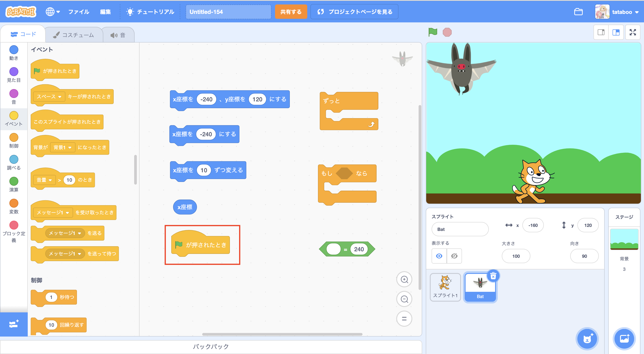Switch to small stage layout
644x354 pixels.
point(601,32)
